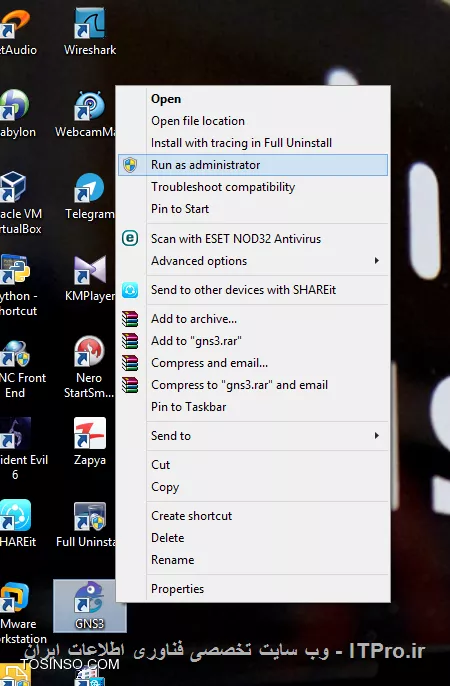Image resolution: width=450 pixels, height=686 pixels.
Task: Select the SHAREit desktop icon
Action: (x=17, y=524)
